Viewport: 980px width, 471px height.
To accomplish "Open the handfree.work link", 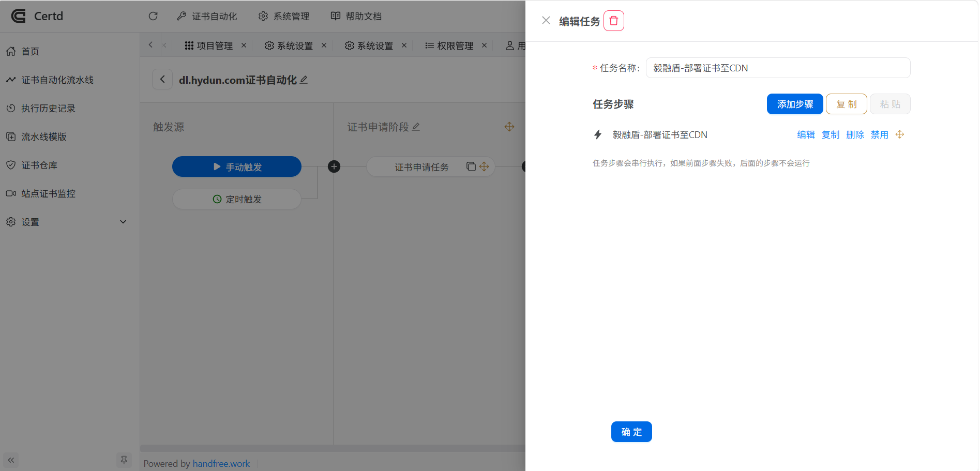I will (x=221, y=464).
